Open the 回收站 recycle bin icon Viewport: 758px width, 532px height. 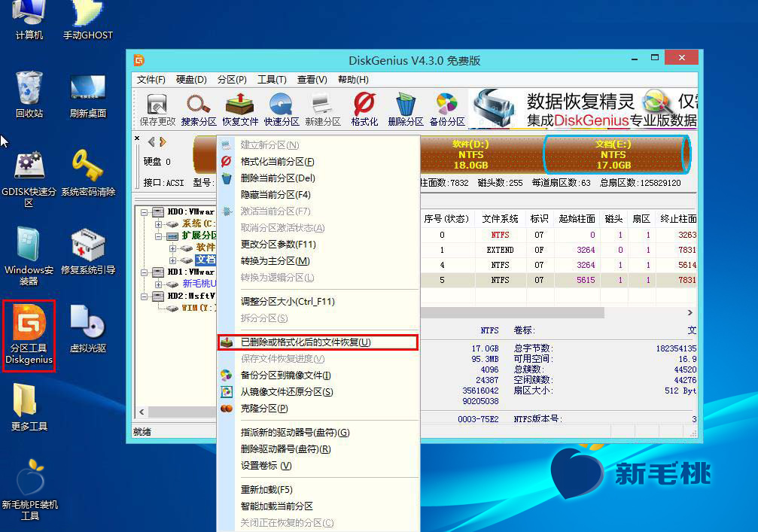pyautogui.click(x=29, y=95)
